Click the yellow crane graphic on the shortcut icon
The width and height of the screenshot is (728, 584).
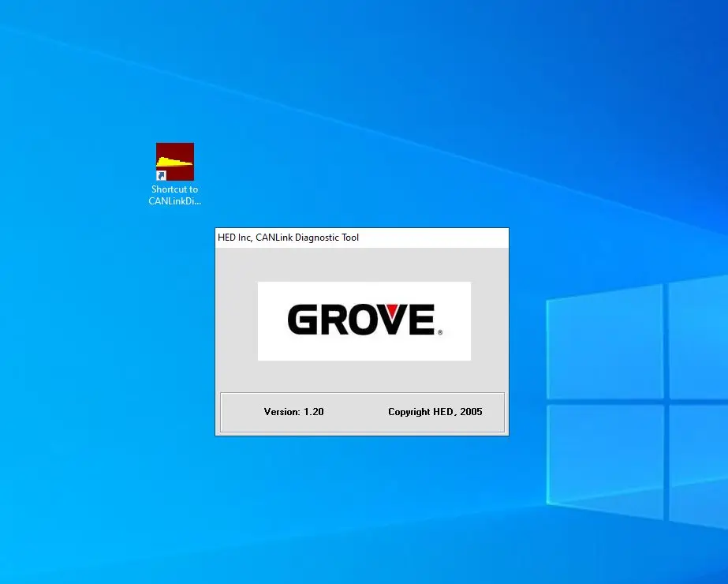[x=174, y=163]
